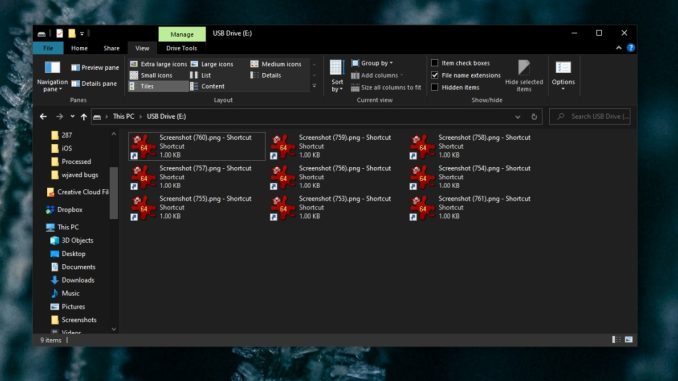Open Creative Cloud Files in sidebar

pyautogui.click(x=78, y=192)
